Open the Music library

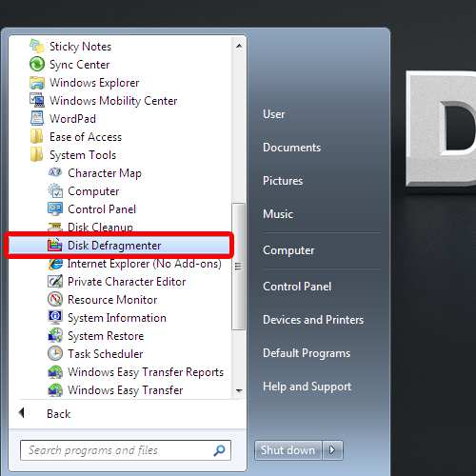point(278,214)
